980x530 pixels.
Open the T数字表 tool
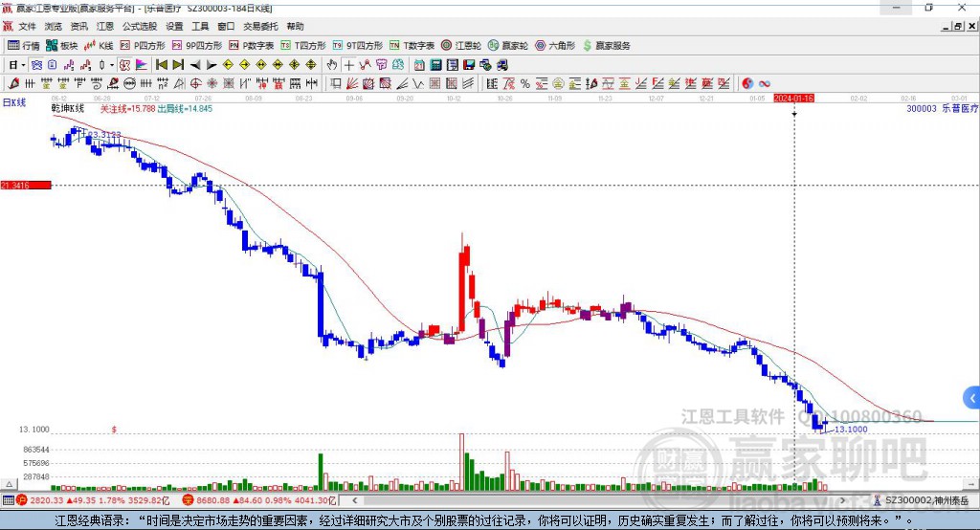412,46
